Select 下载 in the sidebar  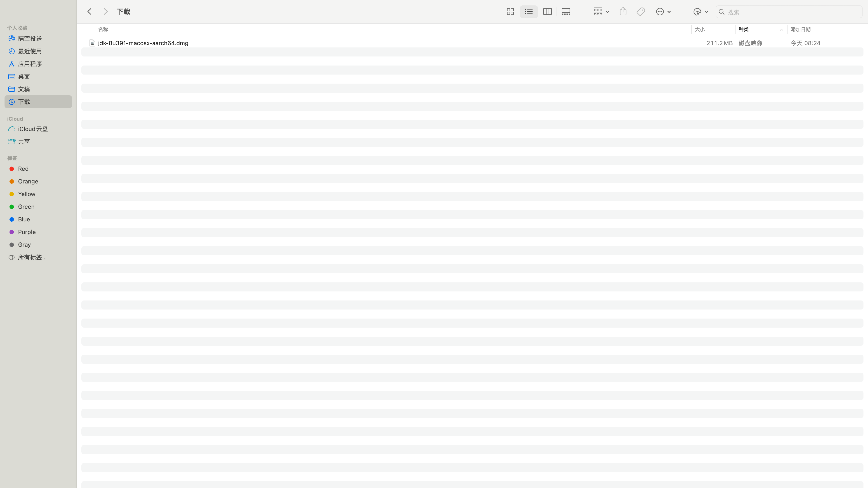[x=38, y=102]
